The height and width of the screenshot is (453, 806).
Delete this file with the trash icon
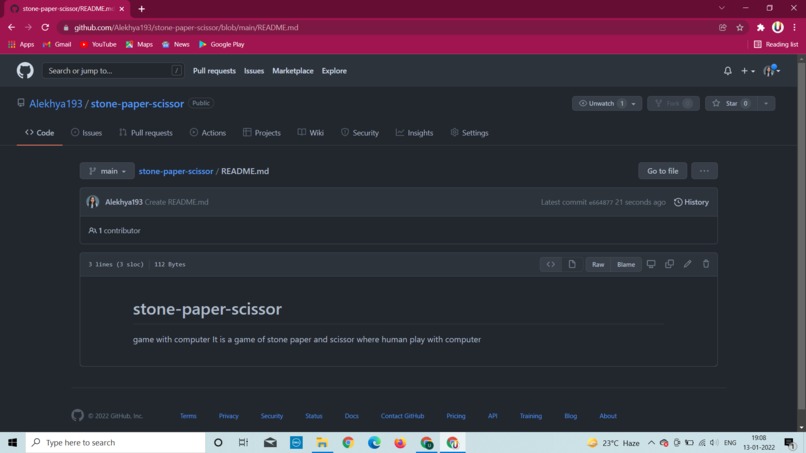[x=706, y=264]
